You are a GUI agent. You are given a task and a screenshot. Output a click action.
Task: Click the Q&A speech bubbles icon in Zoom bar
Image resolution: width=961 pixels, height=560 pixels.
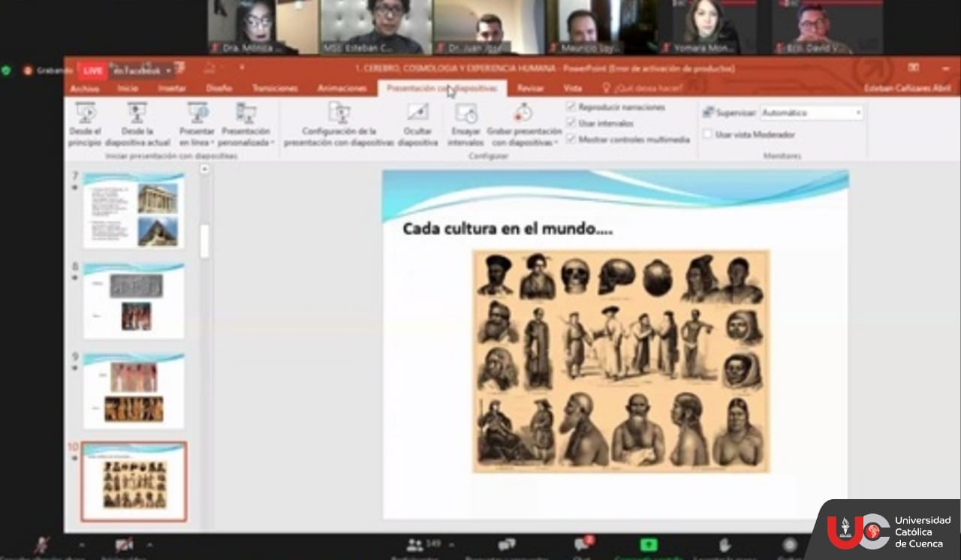(x=507, y=545)
